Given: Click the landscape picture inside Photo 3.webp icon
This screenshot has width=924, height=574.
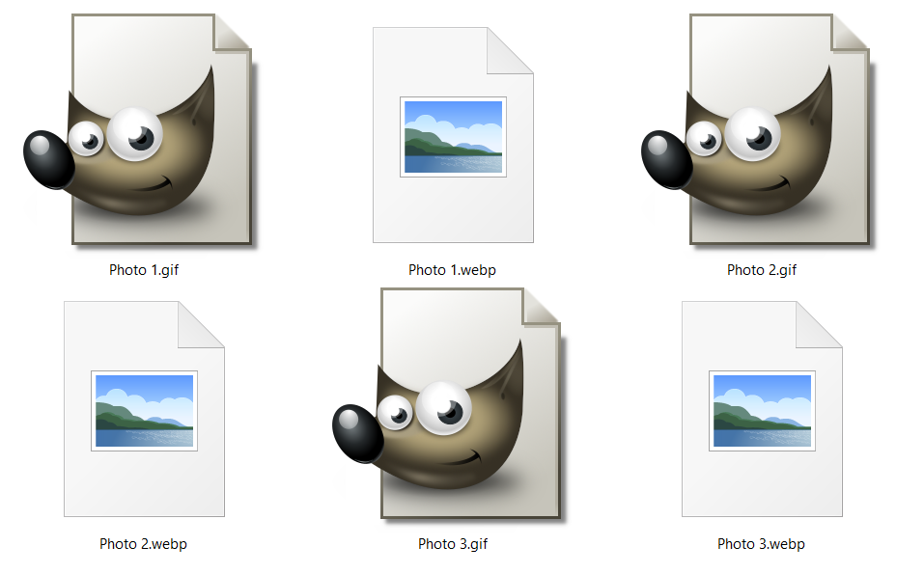Looking at the screenshot, I should pyautogui.click(x=762, y=410).
